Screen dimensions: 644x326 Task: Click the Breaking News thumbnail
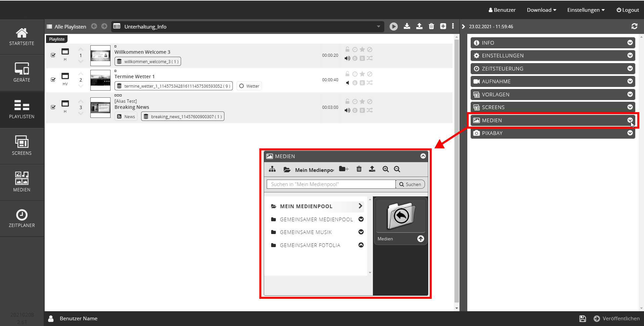[x=100, y=107]
